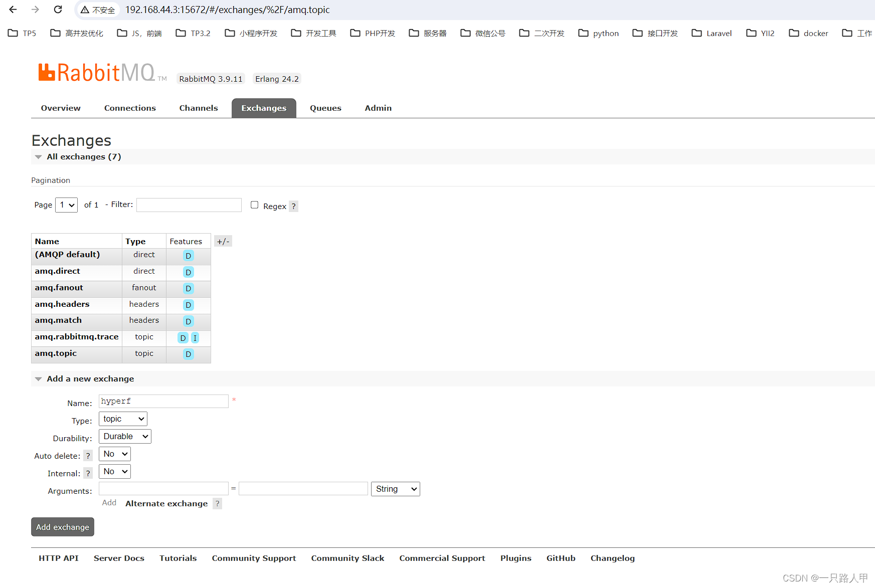Toggle table columns with +/- button

pyautogui.click(x=223, y=241)
